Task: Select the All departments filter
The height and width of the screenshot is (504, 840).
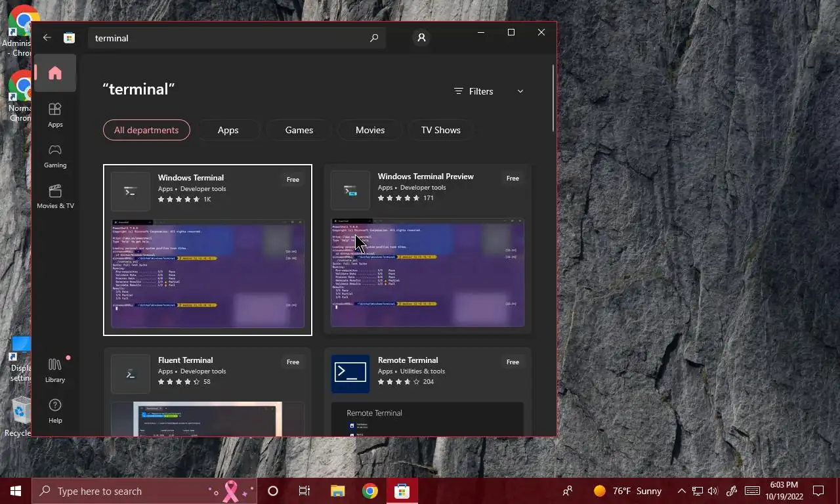Action: (x=146, y=130)
